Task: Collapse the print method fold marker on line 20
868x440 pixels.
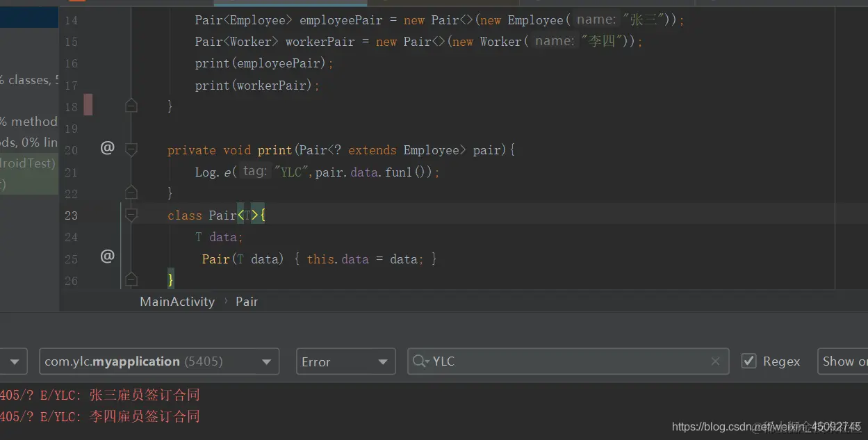Action: point(131,149)
